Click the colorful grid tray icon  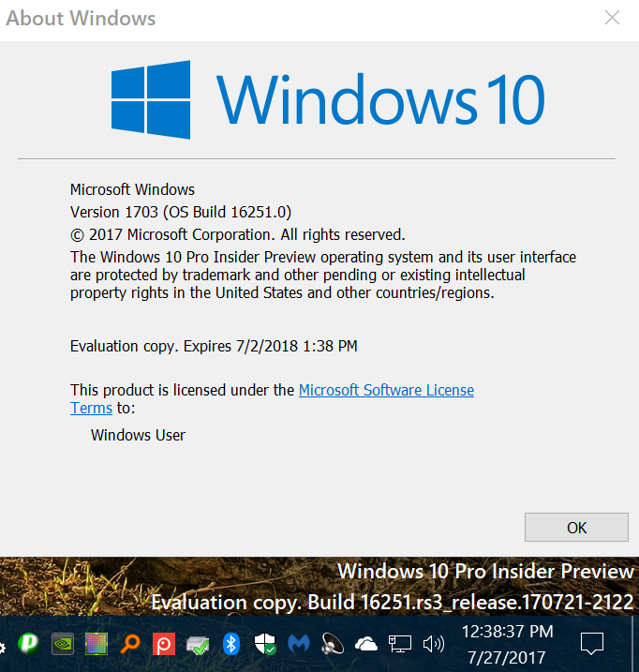[x=97, y=644]
